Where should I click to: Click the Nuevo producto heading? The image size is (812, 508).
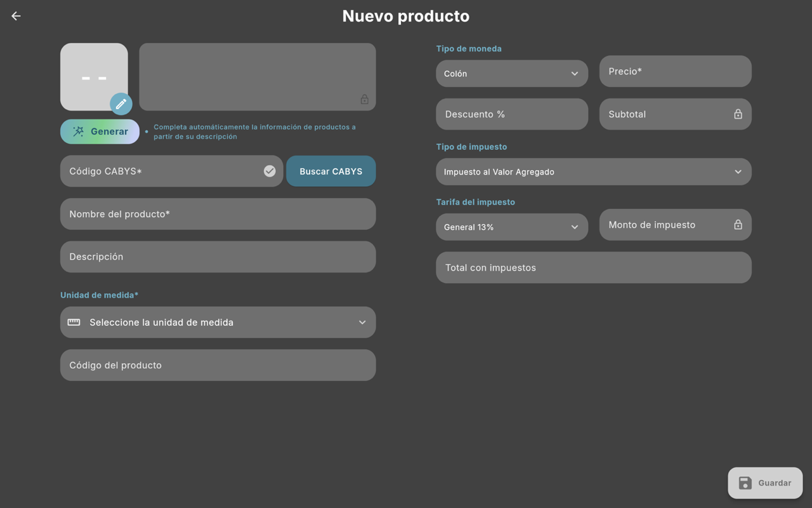point(406,16)
